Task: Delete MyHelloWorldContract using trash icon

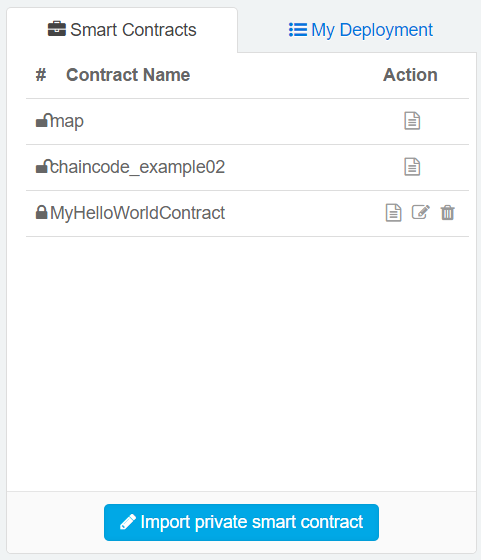Action: point(447,212)
